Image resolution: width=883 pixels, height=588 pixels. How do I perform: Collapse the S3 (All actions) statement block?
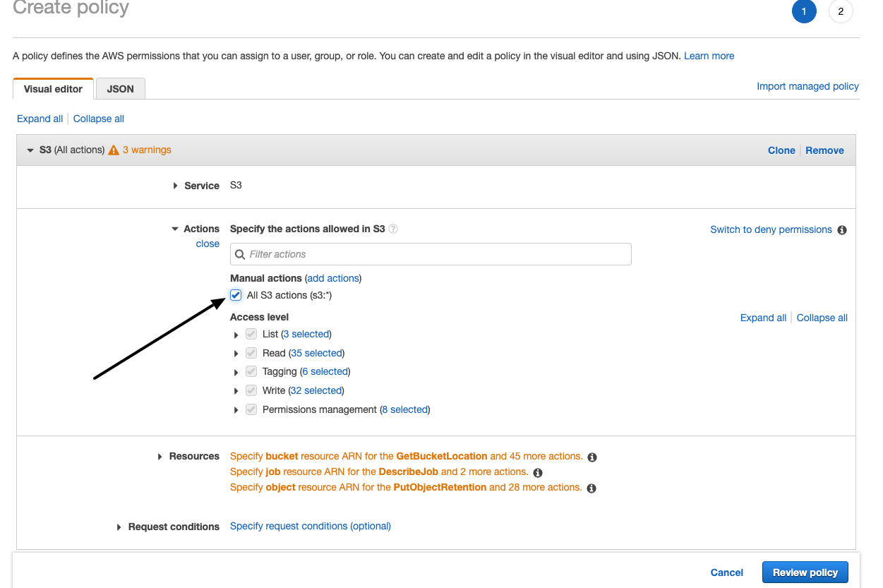pyautogui.click(x=30, y=150)
